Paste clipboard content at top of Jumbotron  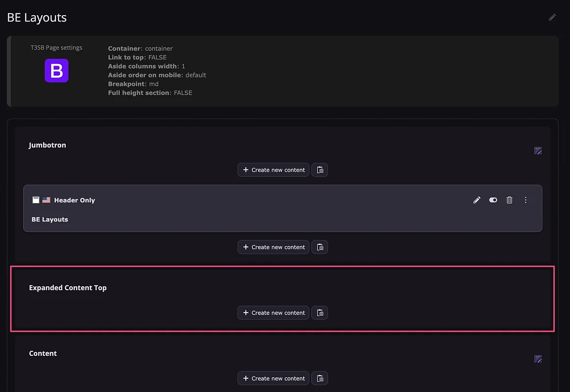coord(320,170)
